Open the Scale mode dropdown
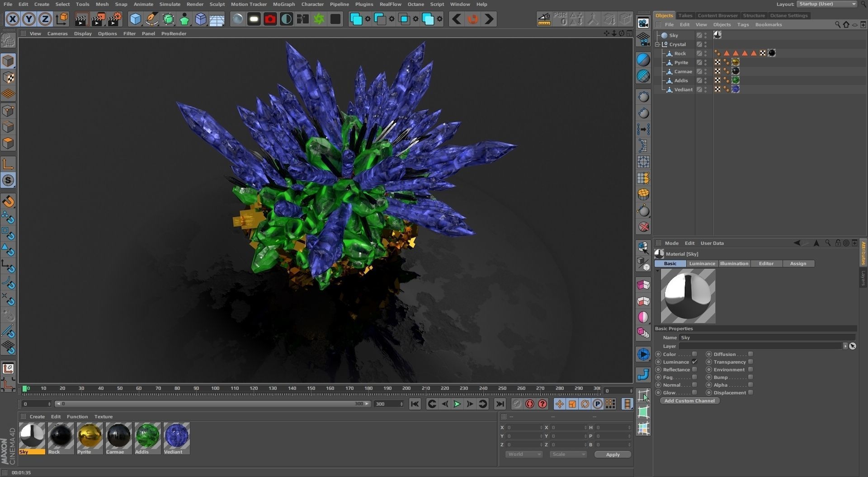Image resolution: width=868 pixels, height=477 pixels. click(568, 454)
